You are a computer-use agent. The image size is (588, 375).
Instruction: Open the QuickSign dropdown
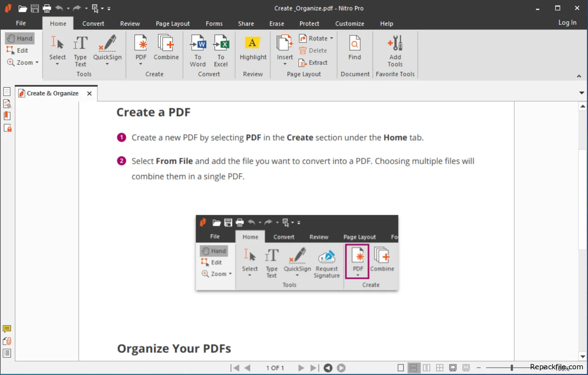point(107,64)
